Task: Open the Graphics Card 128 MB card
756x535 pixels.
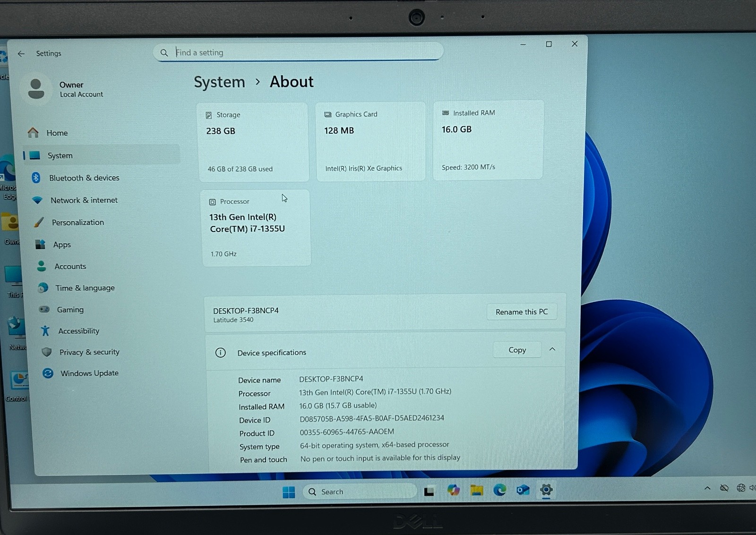Action: pyautogui.click(x=371, y=141)
